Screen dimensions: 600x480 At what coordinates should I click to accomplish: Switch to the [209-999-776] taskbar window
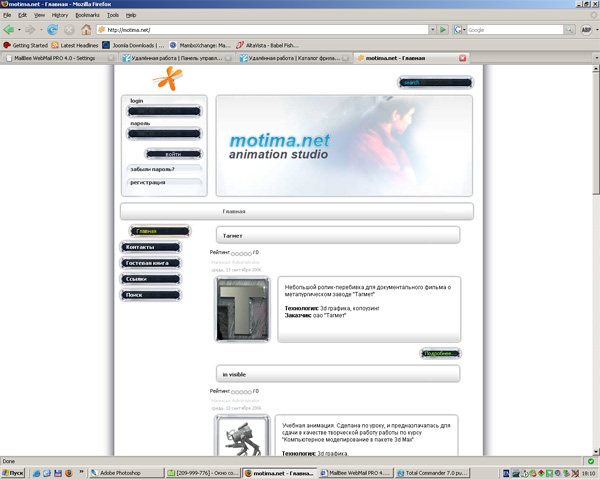coord(203,473)
